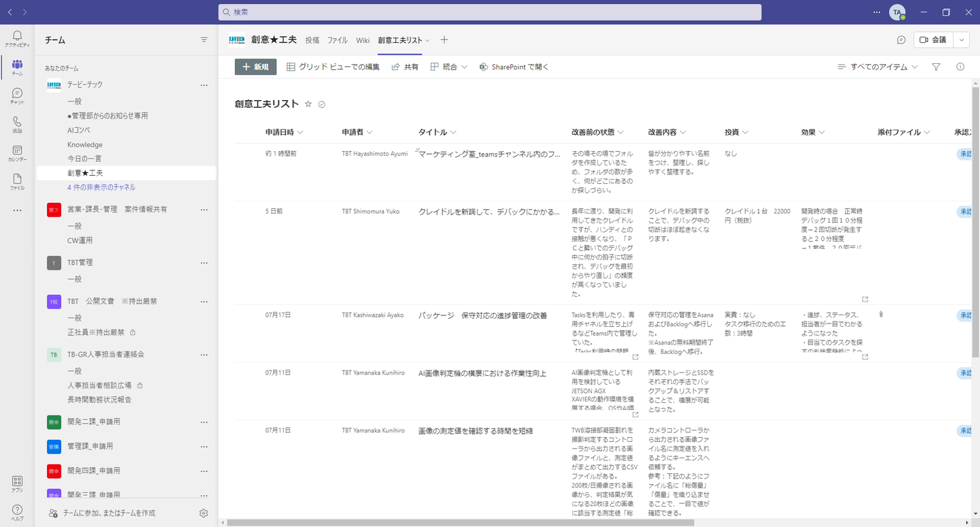The width and height of the screenshot is (980, 527).
Task: Click the 新規 button
Action: coord(256,67)
